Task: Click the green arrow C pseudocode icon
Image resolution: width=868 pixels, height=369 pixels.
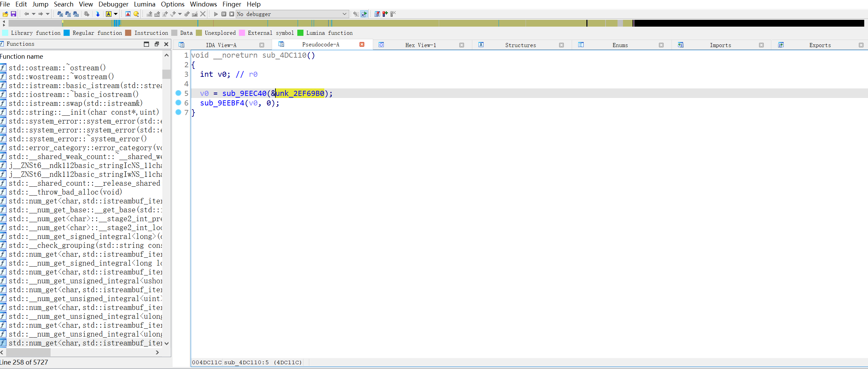Action: (x=364, y=14)
